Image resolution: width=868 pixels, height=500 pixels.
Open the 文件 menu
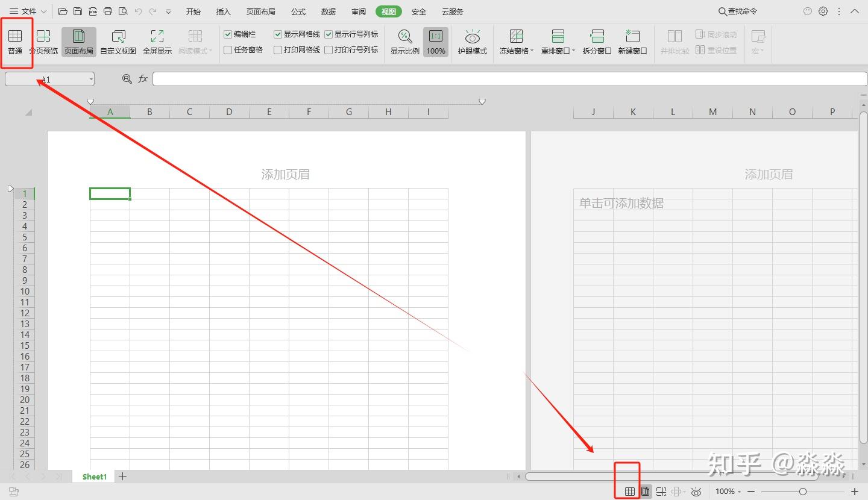point(28,11)
